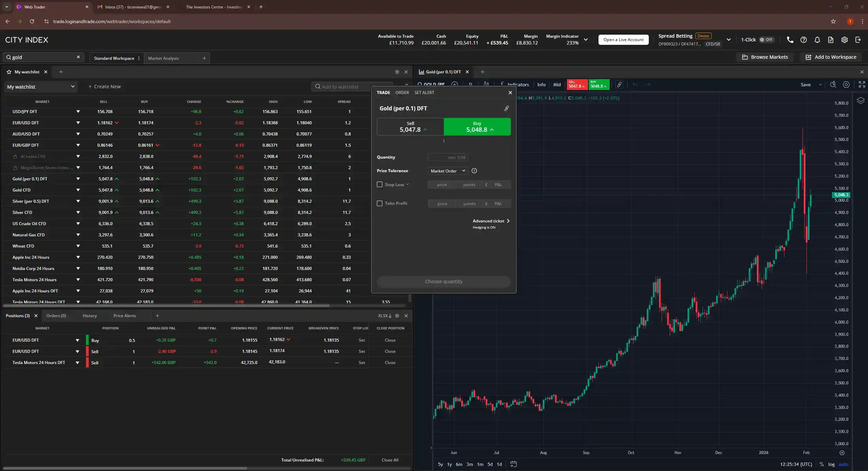The image size is (868, 471).
Task: Open platform settings via the gear icon
Action: tap(844, 40)
